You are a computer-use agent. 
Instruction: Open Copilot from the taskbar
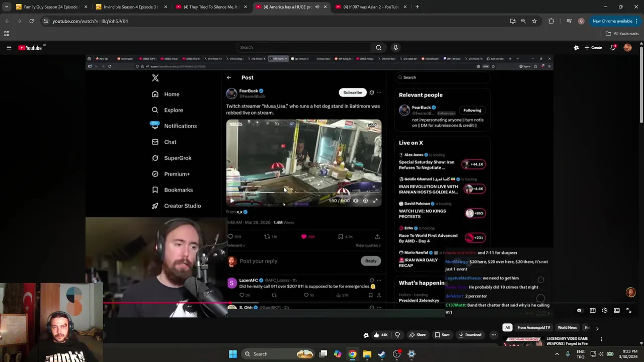pos(338,354)
